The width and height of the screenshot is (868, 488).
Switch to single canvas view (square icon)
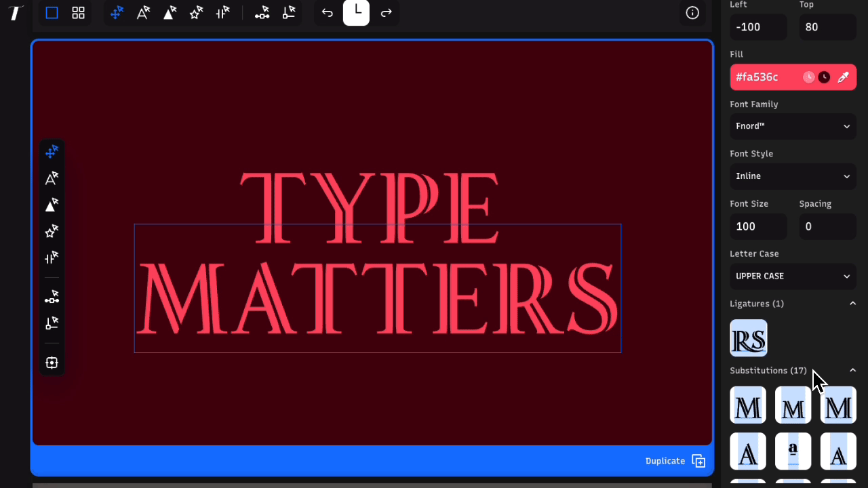52,13
